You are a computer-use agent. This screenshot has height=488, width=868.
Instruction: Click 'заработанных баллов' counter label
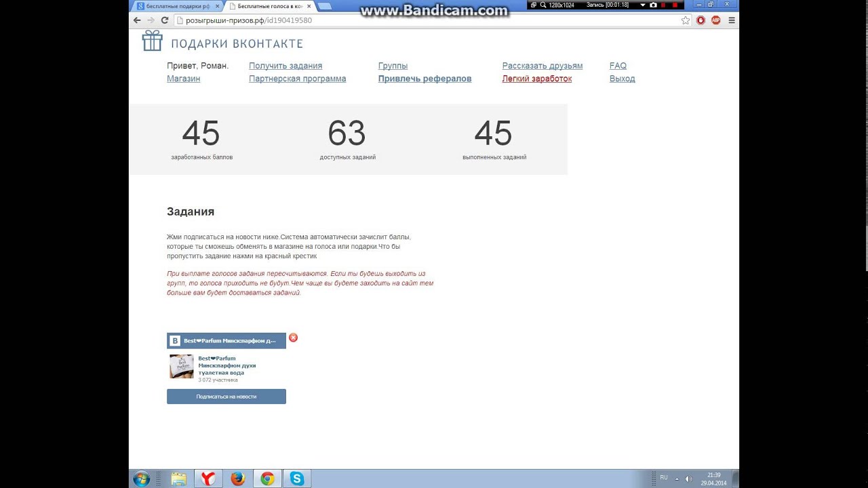(x=201, y=157)
